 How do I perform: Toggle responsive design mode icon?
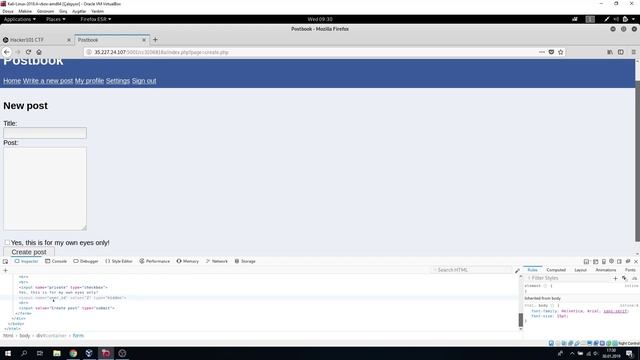[x=604, y=261]
